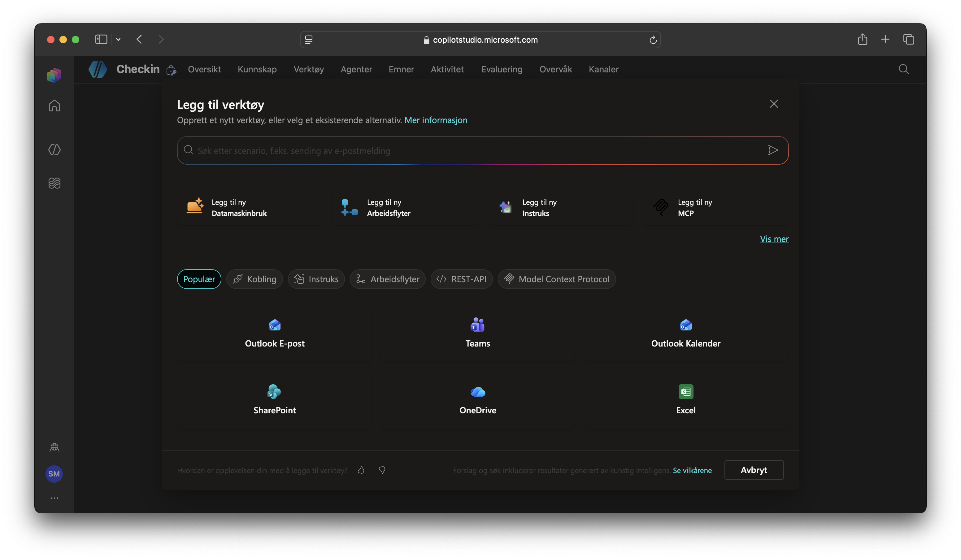This screenshot has width=961, height=560.
Task: Select the Kobling filter chip
Action: [x=254, y=279]
